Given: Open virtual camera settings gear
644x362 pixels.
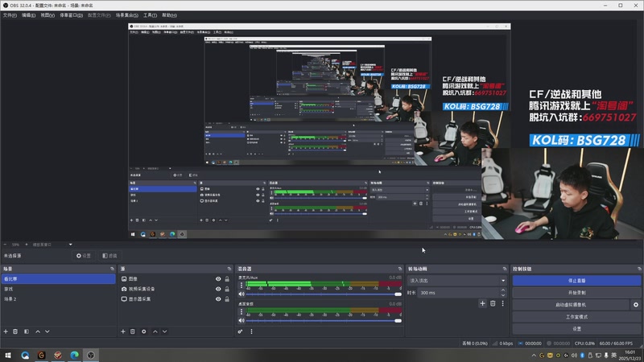Looking at the screenshot, I should 636,305.
